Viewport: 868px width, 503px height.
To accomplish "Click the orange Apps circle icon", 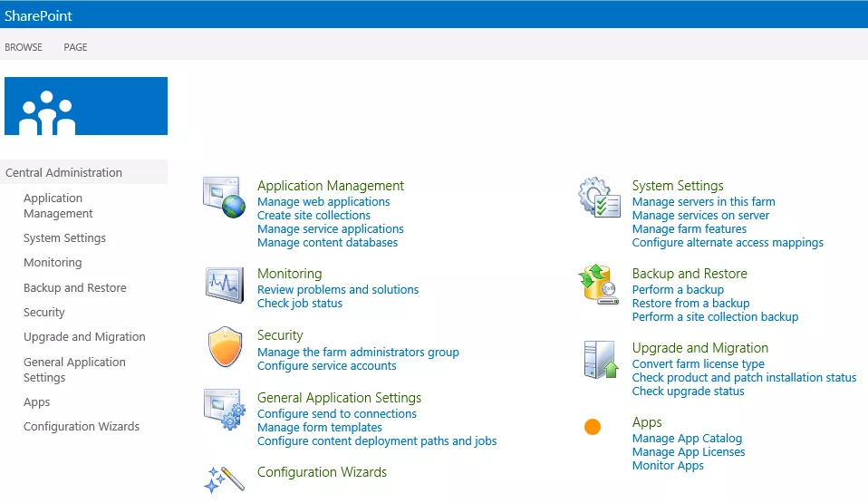I will point(593,427).
